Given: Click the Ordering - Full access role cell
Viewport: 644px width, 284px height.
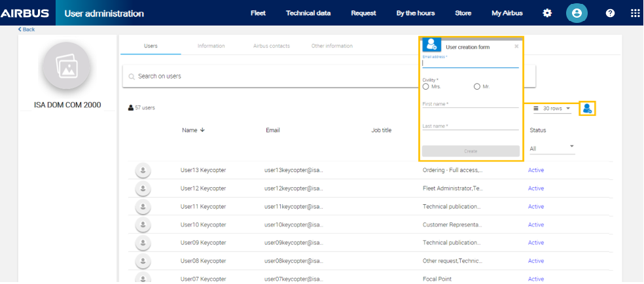Looking at the screenshot, I should coord(453,170).
